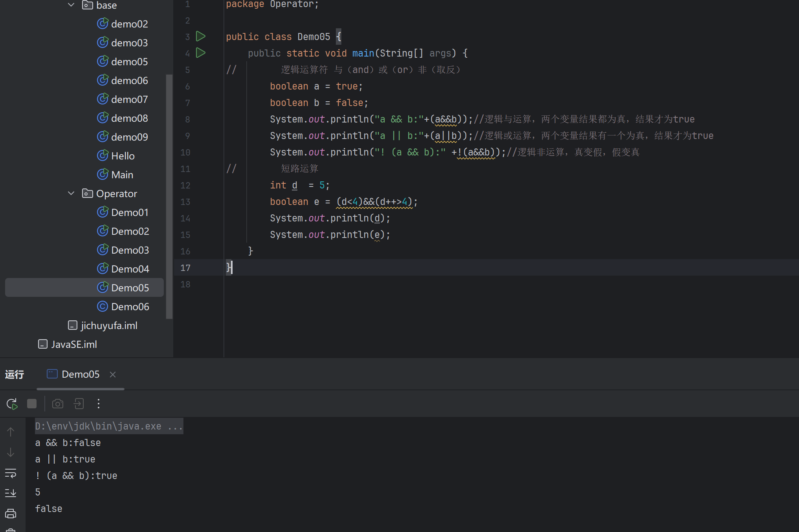The image size is (799, 532).
Task: Click the java.exe command line link
Action: [108, 426]
